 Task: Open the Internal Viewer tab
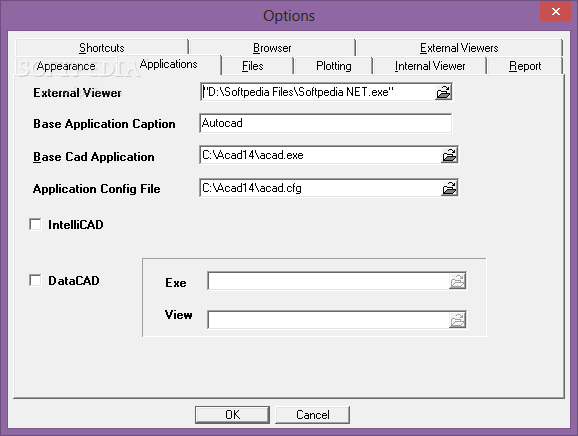(430, 66)
